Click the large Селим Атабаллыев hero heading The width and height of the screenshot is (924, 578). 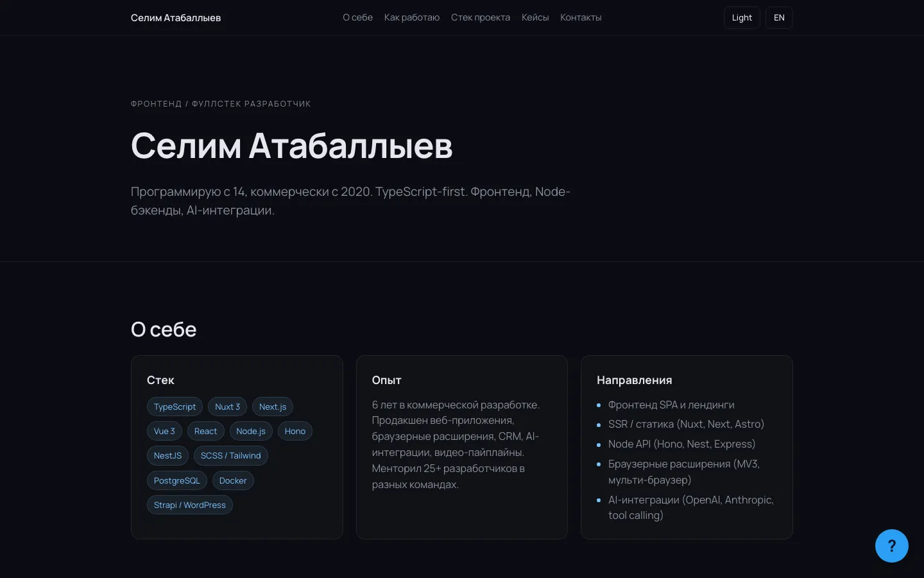[x=292, y=146]
